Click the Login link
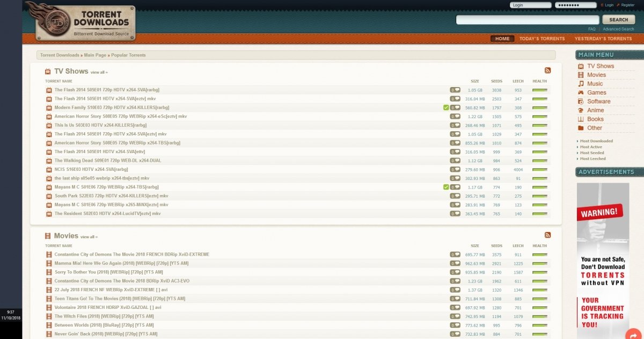 tap(609, 5)
